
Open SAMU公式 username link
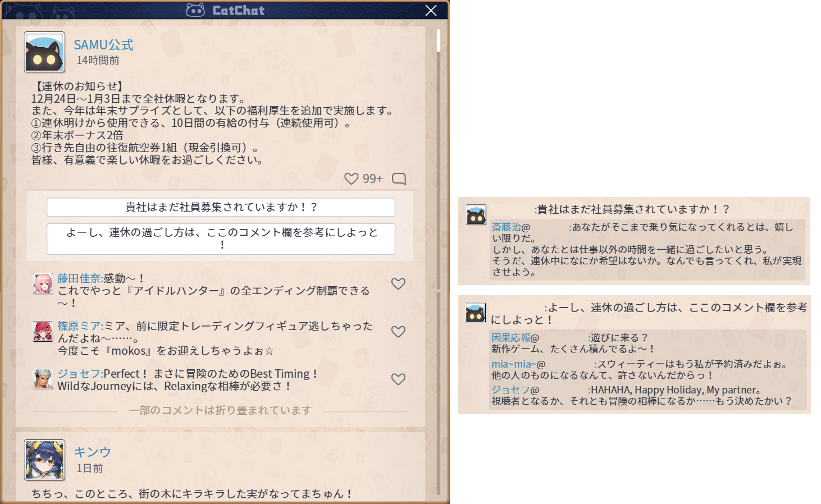[x=103, y=45]
